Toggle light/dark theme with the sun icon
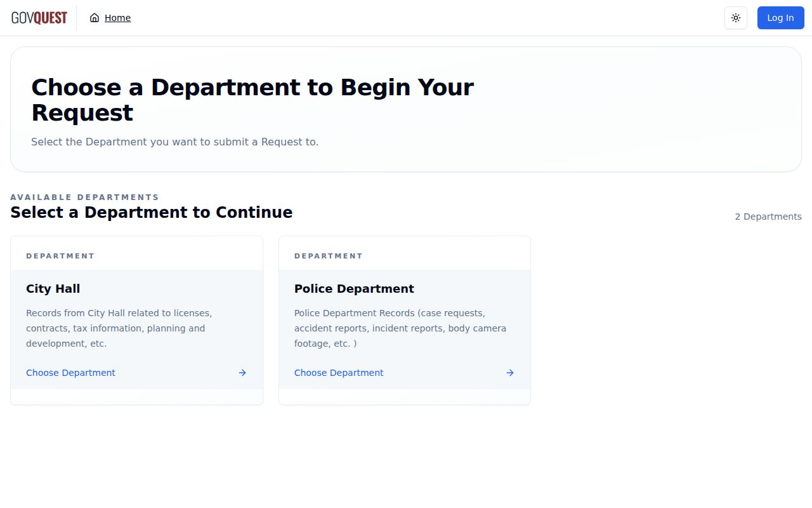 pos(736,18)
